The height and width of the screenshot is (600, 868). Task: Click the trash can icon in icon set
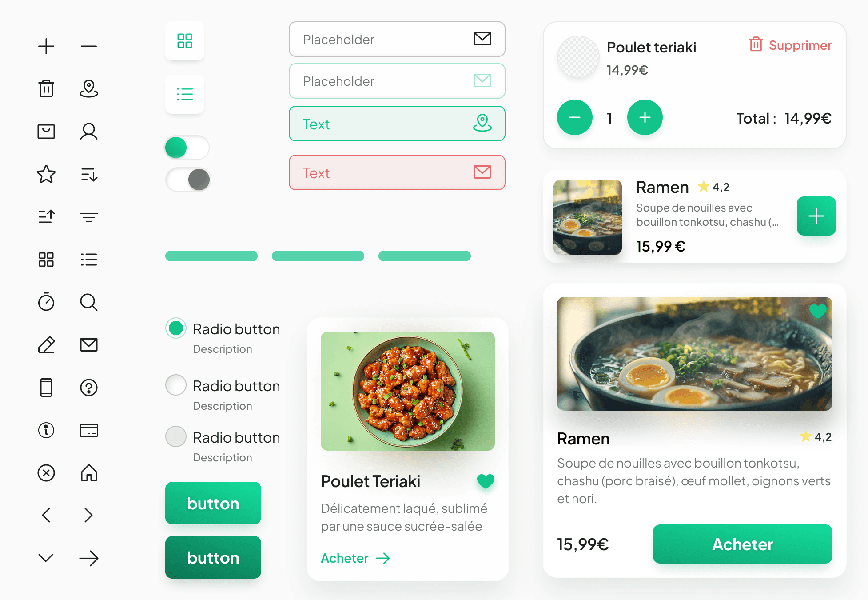[46, 88]
